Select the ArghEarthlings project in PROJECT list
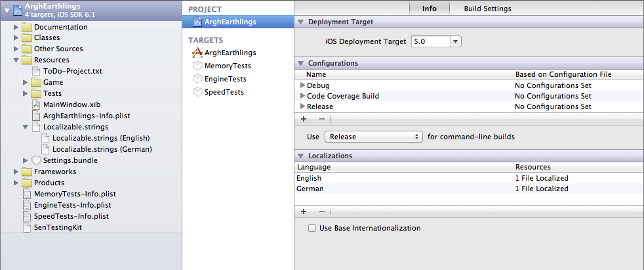 pos(238,22)
